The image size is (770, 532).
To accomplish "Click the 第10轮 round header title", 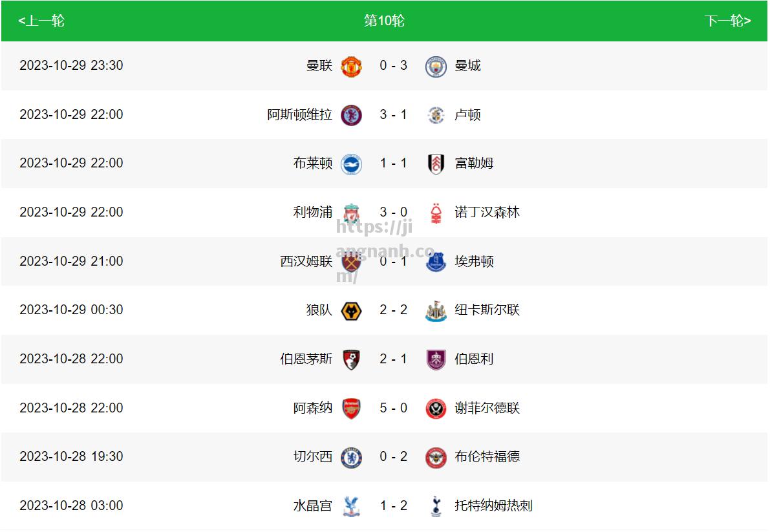I will (384, 21).
